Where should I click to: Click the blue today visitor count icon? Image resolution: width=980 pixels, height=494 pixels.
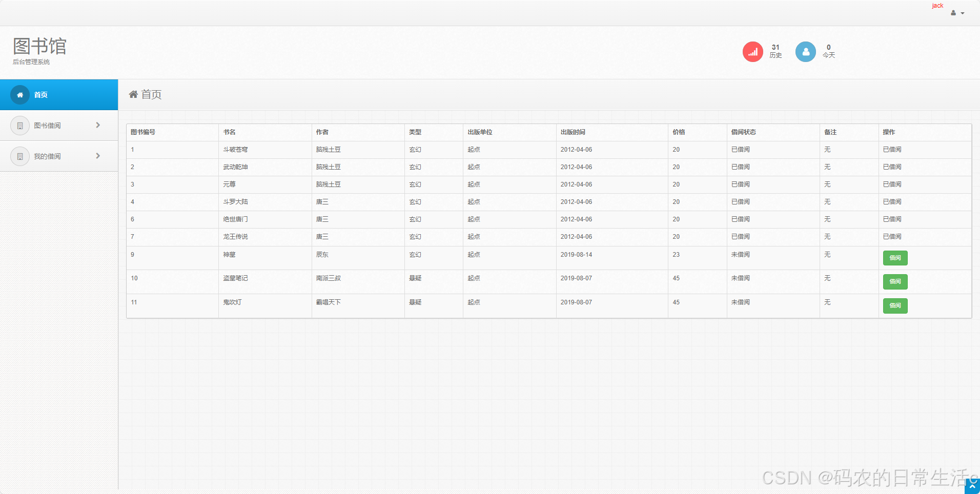pos(805,51)
